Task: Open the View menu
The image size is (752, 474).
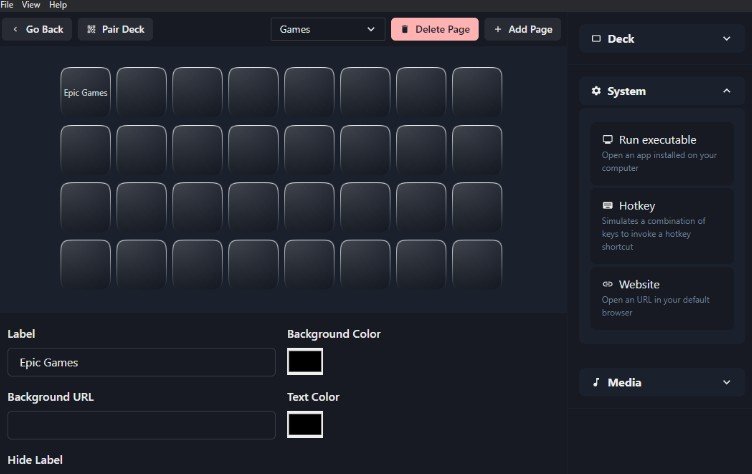Action: point(31,5)
